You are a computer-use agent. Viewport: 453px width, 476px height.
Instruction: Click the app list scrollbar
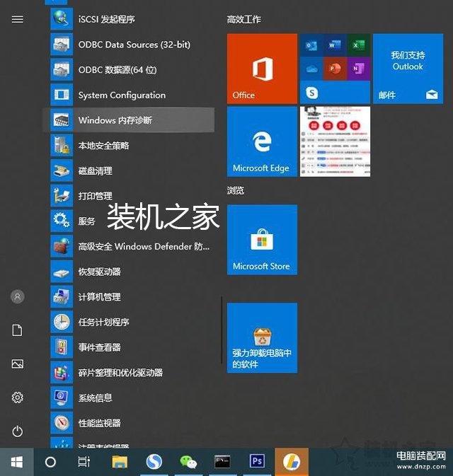click(x=222, y=330)
